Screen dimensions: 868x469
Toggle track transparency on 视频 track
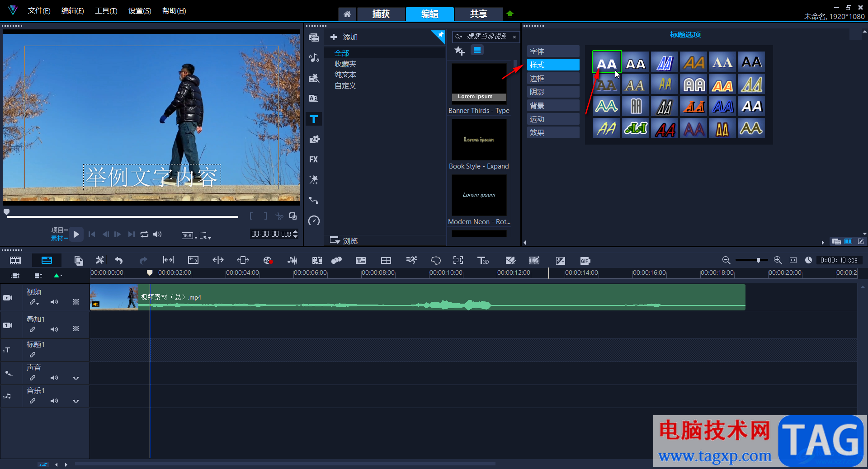(x=76, y=302)
